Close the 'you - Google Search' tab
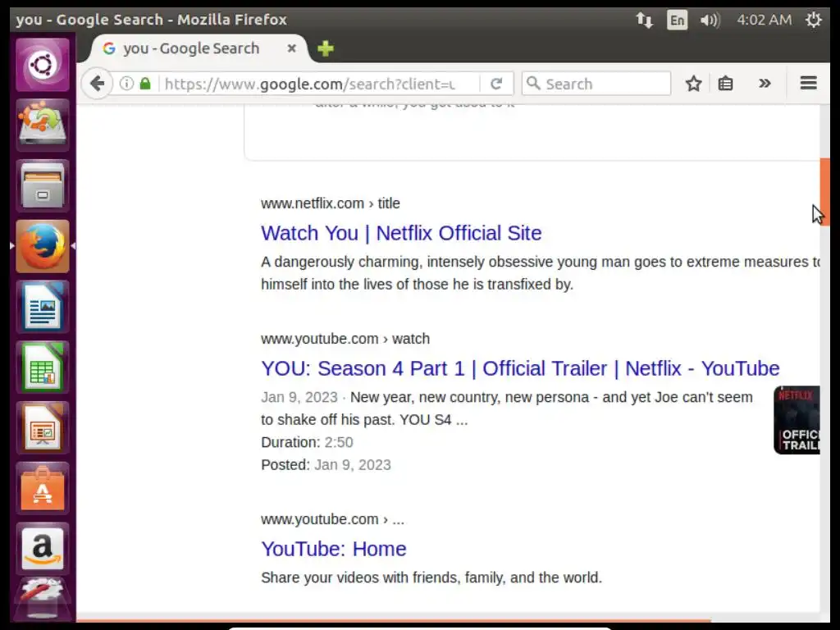The image size is (840, 630). pos(291,48)
